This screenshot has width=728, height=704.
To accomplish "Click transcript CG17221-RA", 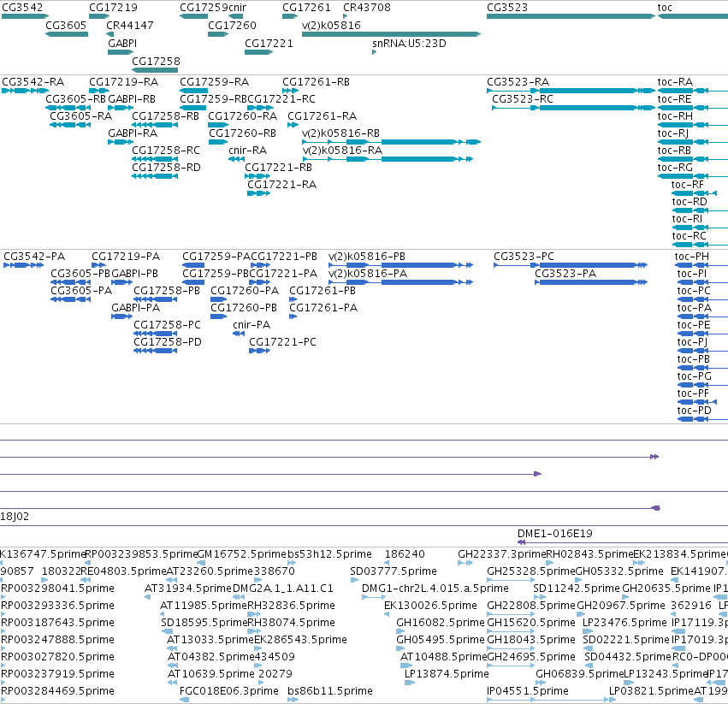I will [x=281, y=185].
